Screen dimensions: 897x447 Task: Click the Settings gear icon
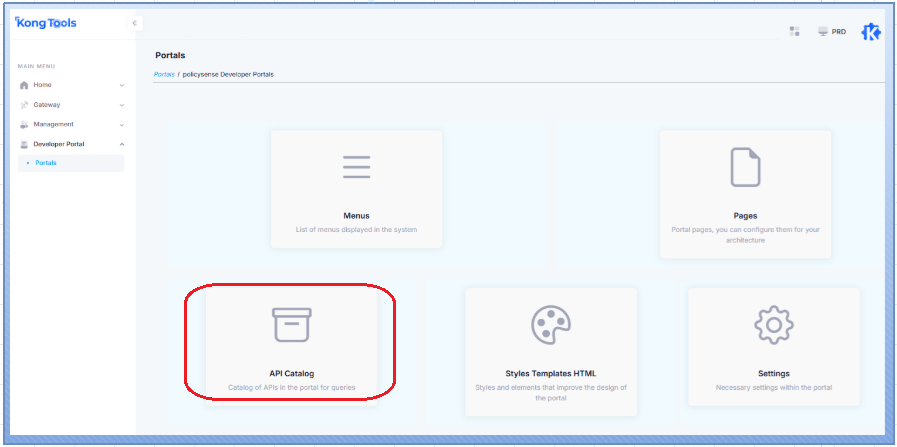click(773, 325)
